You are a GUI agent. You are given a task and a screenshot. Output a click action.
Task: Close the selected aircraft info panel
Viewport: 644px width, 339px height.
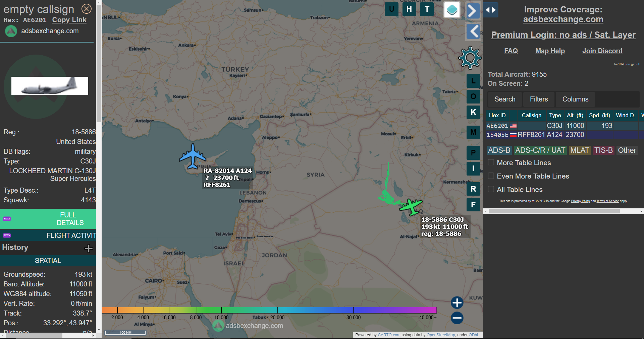[x=87, y=9]
